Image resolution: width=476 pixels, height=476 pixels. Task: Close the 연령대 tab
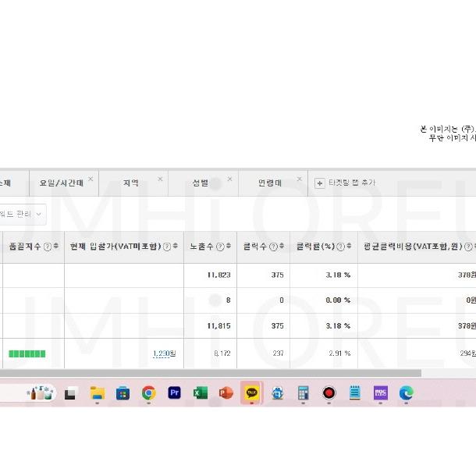coord(300,179)
